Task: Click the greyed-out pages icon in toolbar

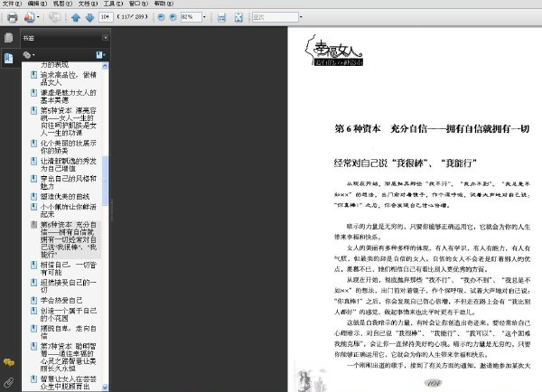Action: click(54, 17)
